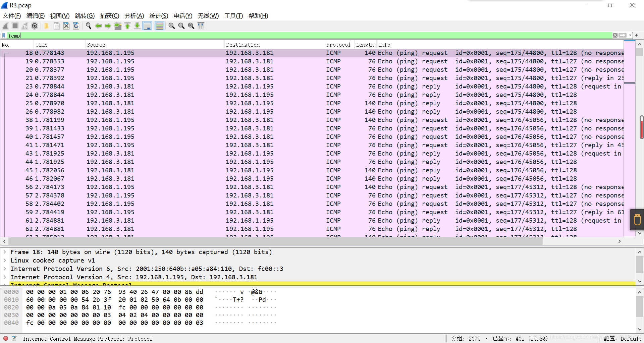Viewport: 644px width, 343px height.
Task: Go to the last packet
Action: pyautogui.click(x=137, y=26)
